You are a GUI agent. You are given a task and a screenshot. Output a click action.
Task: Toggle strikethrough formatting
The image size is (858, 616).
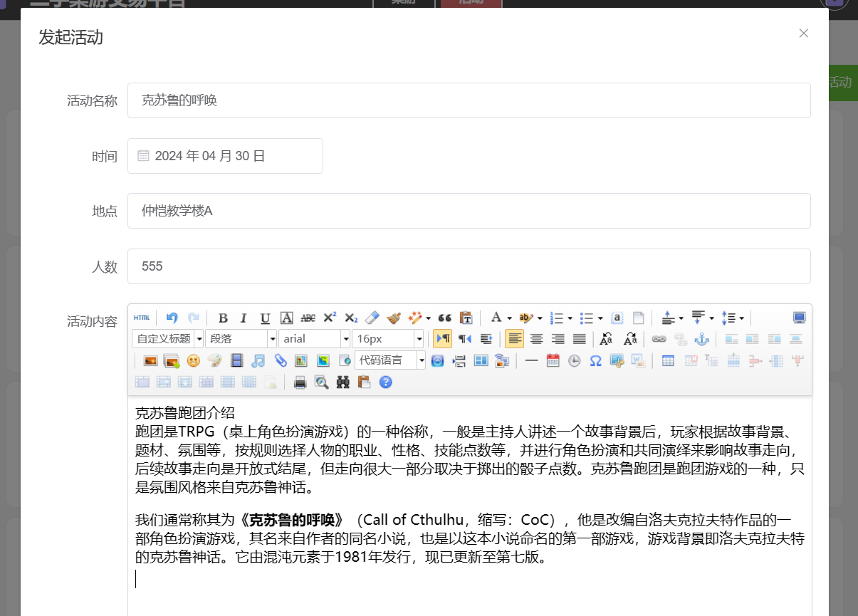point(308,318)
